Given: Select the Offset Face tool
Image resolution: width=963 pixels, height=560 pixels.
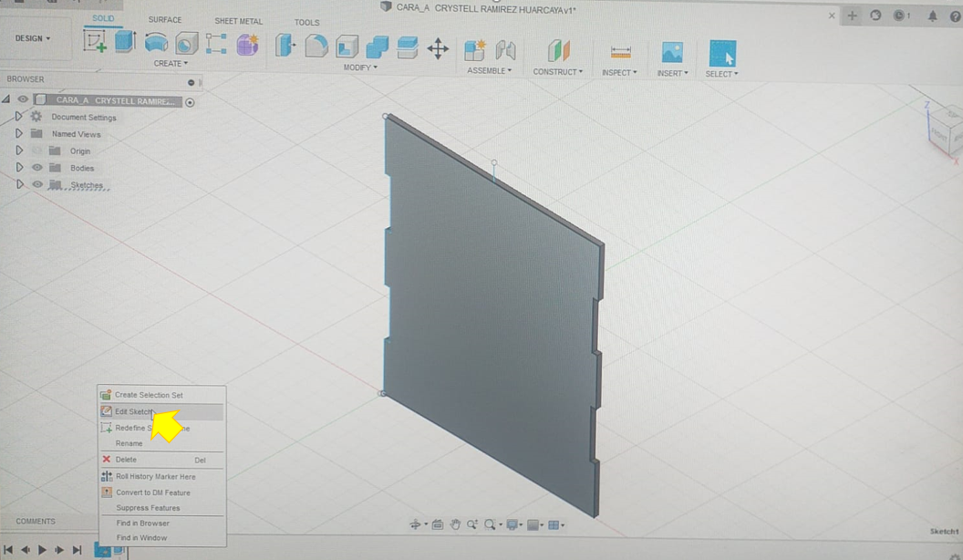Looking at the screenshot, I should click(x=408, y=47).
